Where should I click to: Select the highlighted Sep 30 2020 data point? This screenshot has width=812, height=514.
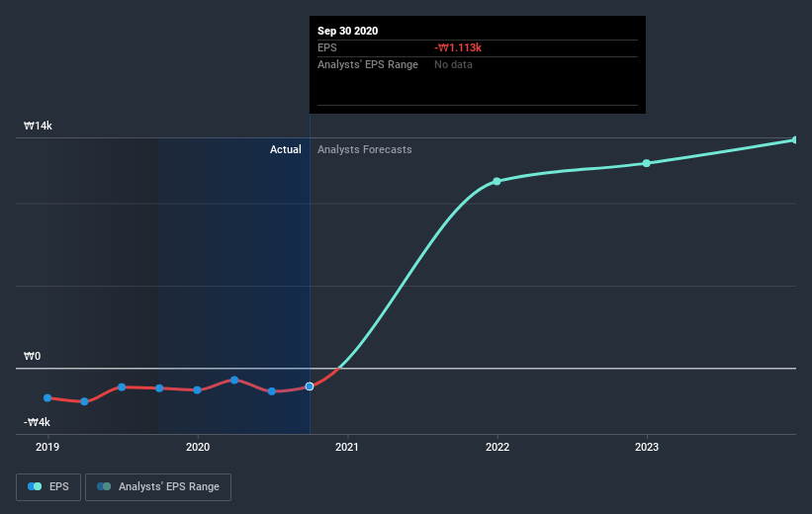(x=310, y=386)
